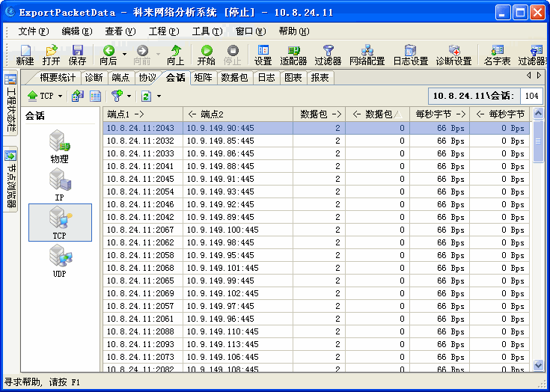Open 日志设置 (Log settings) icon

[410, 55]
